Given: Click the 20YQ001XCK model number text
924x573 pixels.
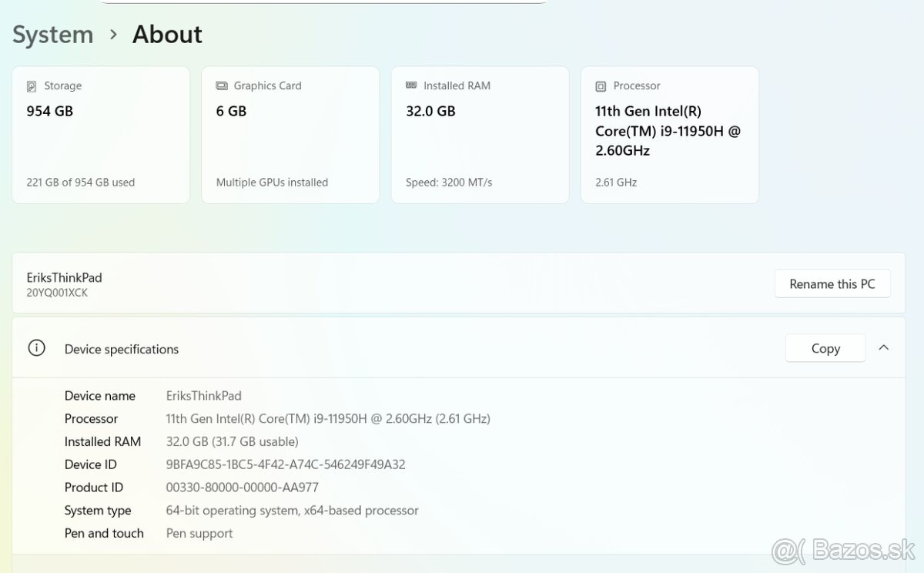Looking at the screenshot, I should pyautogui.click(x=57, y=293).
